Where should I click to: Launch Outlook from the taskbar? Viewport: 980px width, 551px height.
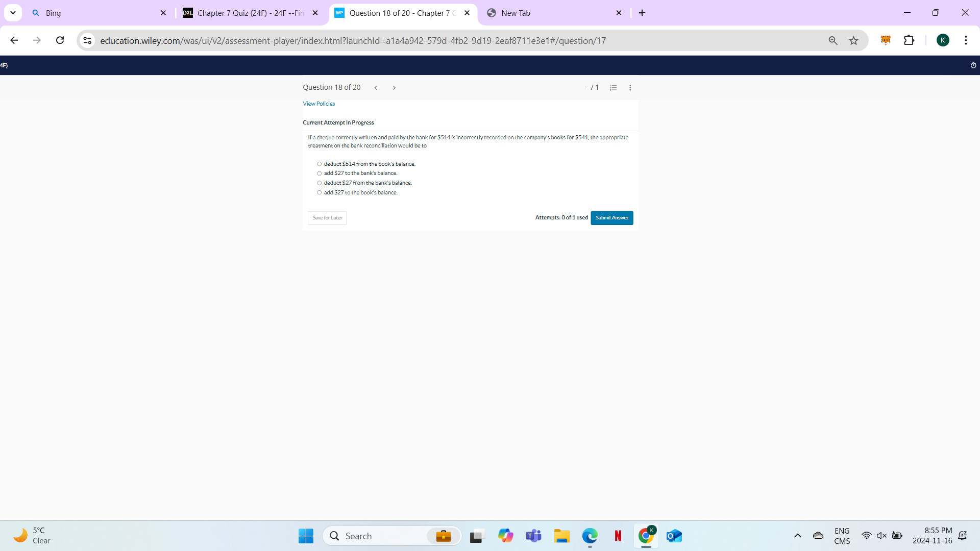click(x=674, y=536)
